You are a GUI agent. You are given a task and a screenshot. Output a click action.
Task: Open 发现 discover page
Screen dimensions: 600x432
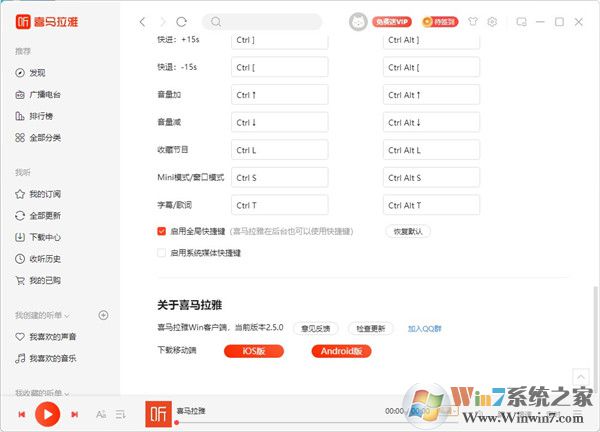(30, 73)
